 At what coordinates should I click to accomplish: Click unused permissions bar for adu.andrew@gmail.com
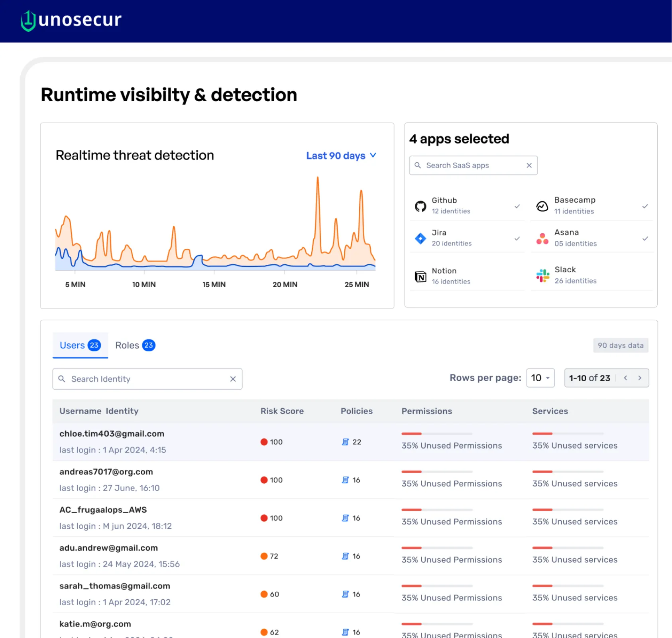[x=436, y=548]
